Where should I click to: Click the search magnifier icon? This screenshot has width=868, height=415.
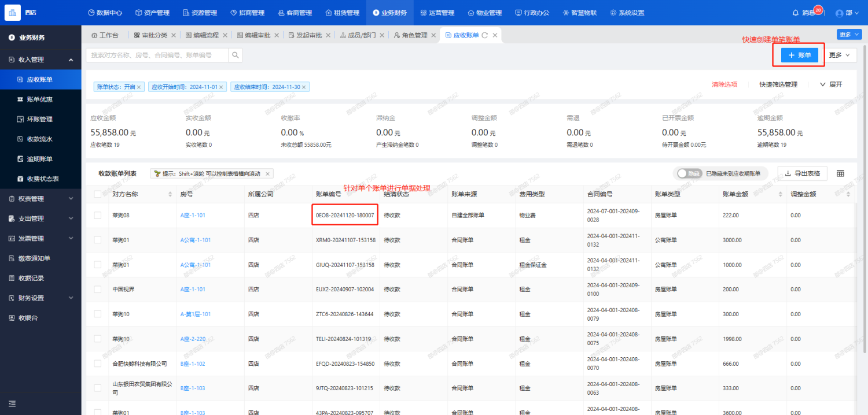pos(236,55)
